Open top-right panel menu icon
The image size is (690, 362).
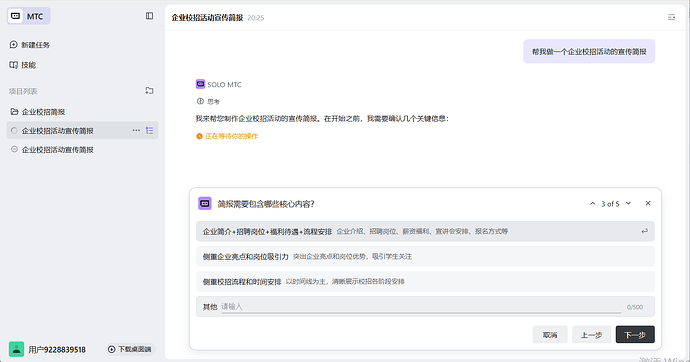point(672,17)
